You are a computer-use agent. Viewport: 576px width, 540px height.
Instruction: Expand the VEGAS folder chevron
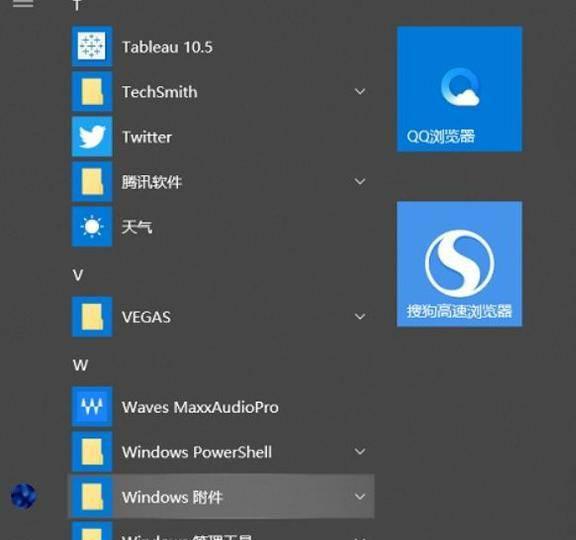360,317
